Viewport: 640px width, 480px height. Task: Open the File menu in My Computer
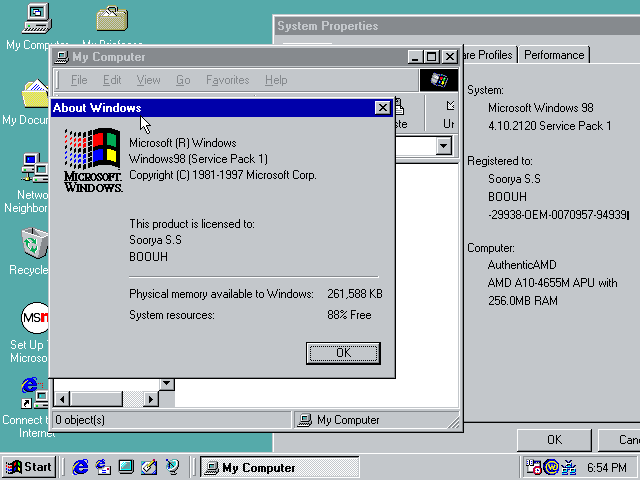[79, 80]
